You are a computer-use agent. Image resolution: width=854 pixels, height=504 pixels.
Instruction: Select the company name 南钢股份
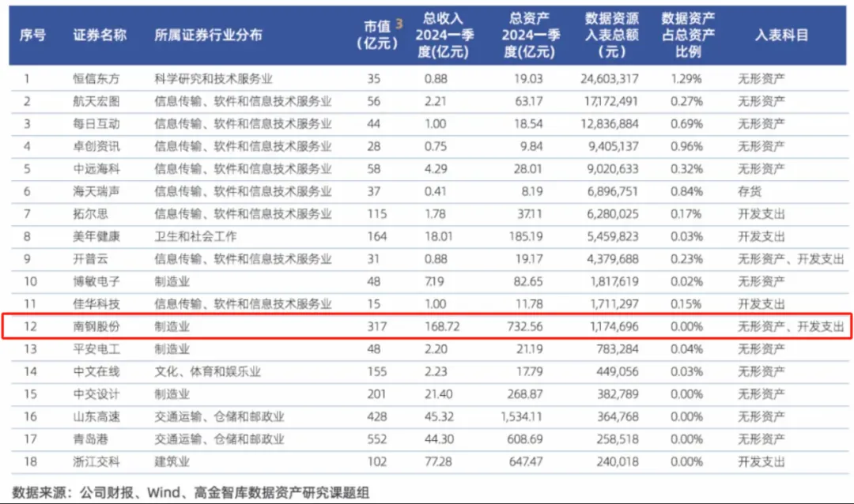[96, 326]
